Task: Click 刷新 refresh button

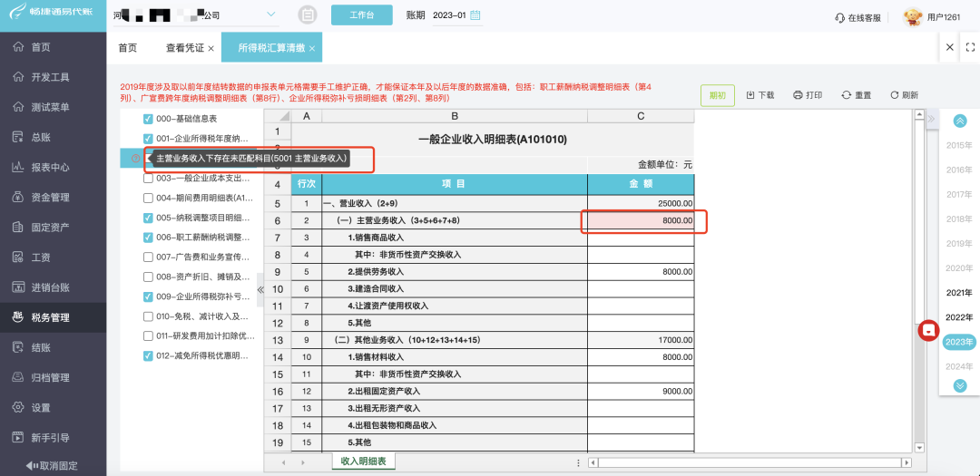Action: (x=904, y=95)
